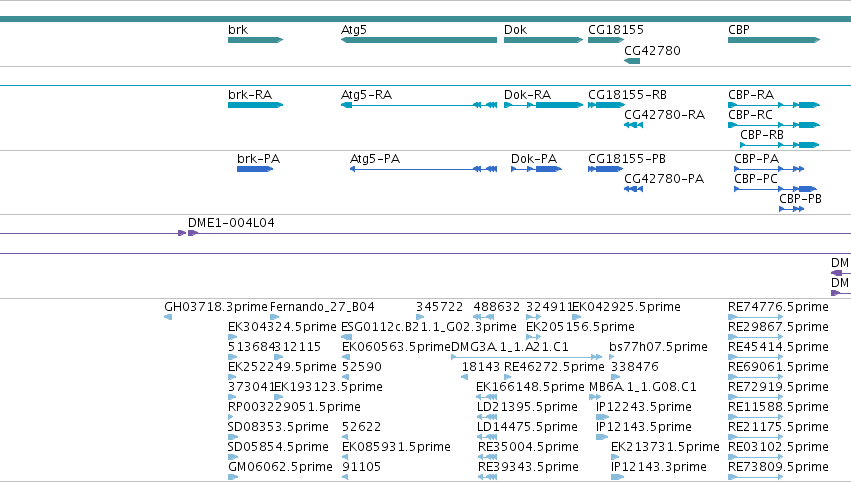Select the DMG3A.1_1.A21.C1 alignment line
This screenshot has height=482, width=851.
[x=526, y=357]
